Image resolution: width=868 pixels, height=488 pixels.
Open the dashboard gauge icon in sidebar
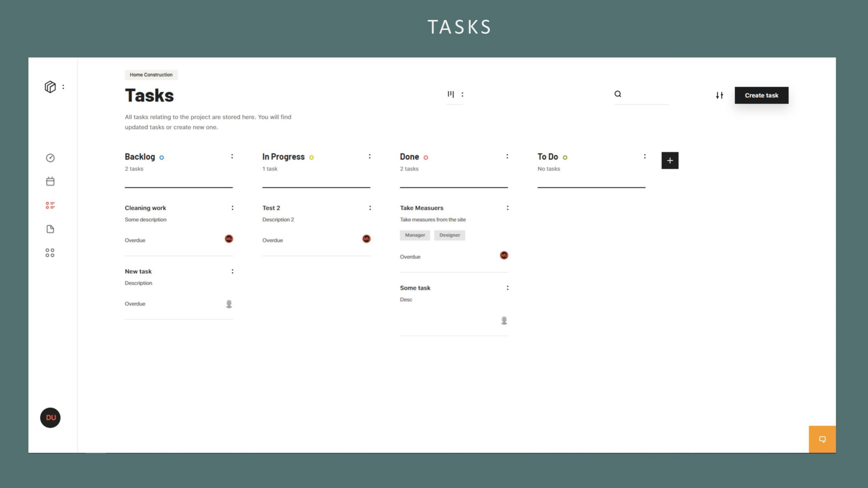pyautogui.click(x=50, y=158)
